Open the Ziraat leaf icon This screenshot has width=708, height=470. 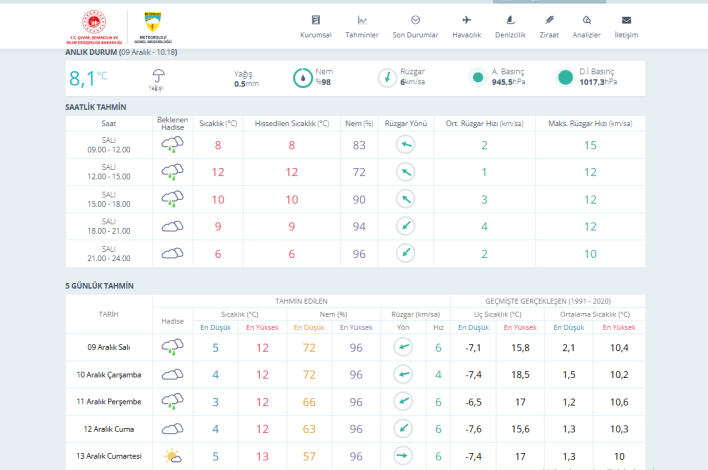549,20
